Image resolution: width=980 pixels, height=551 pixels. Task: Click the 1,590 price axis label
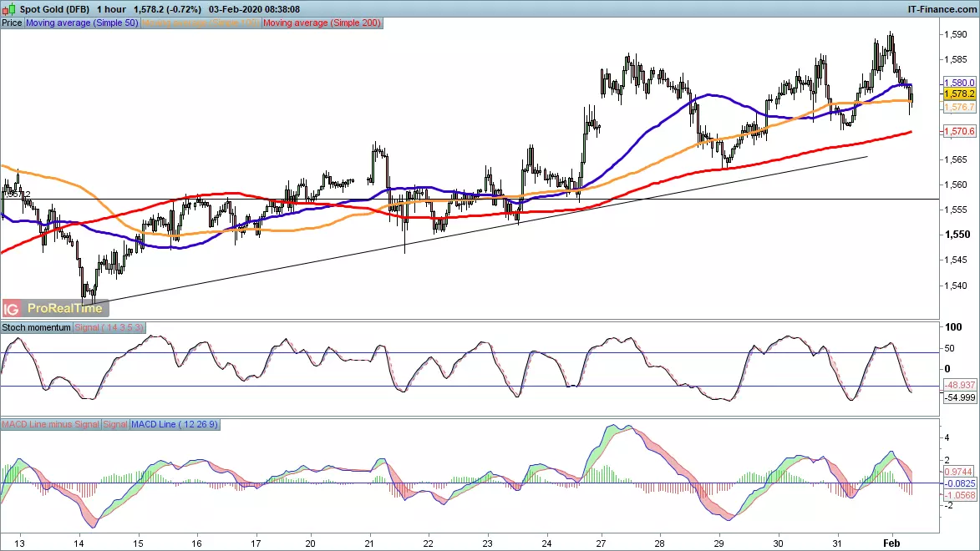(x=956, y=34)
